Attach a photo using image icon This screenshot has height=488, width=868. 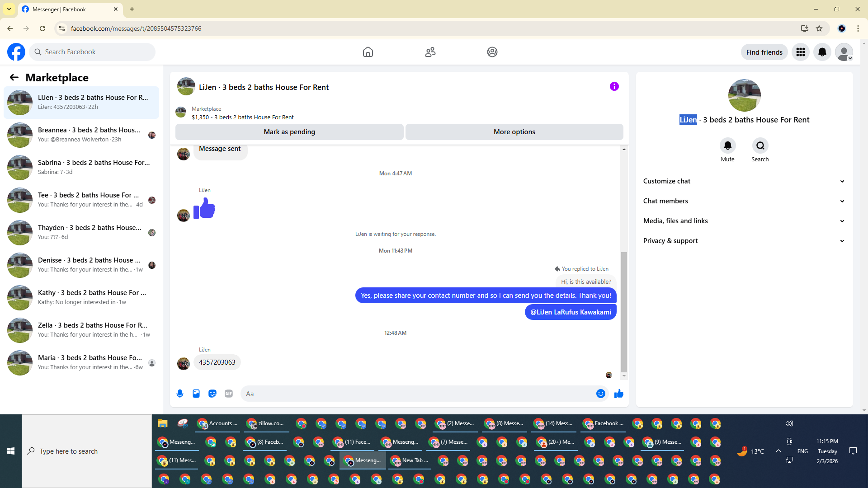point(196,394)
